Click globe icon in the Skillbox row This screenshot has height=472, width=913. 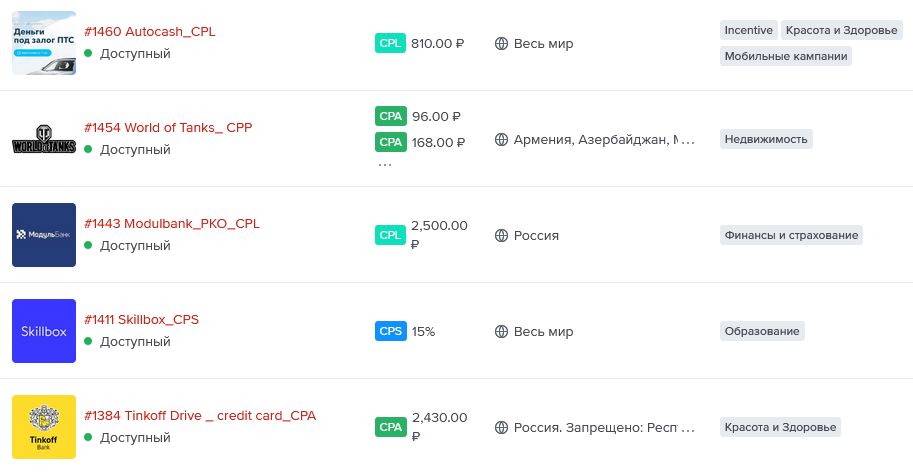502,332
